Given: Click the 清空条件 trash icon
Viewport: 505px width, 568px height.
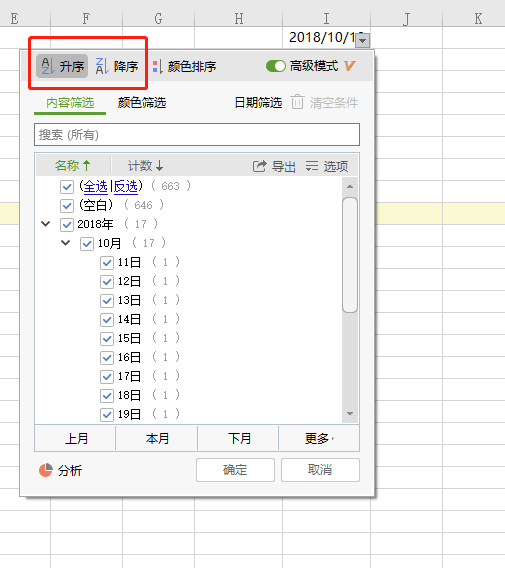Looking at the screenshot, I should [297, 102].
